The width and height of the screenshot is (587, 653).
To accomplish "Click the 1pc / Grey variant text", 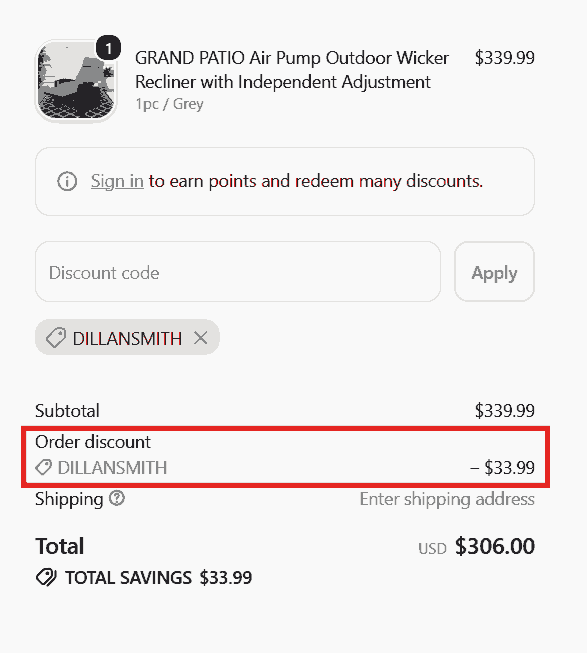I will 169,104.
